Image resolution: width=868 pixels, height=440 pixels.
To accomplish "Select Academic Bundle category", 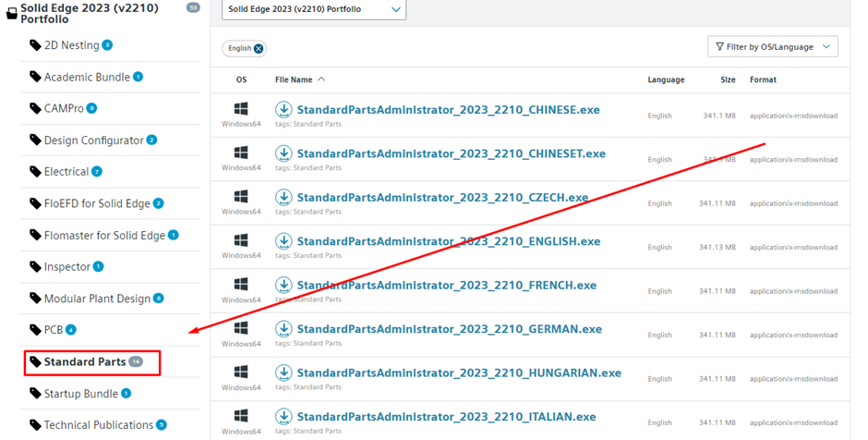I will [x=87, y=77].
